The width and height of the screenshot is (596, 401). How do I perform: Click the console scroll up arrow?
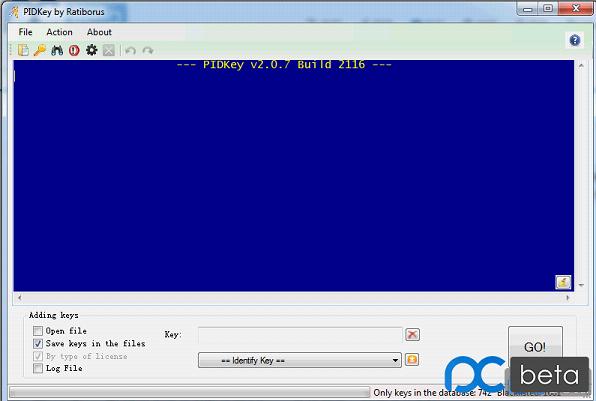(x=581, y=66)
